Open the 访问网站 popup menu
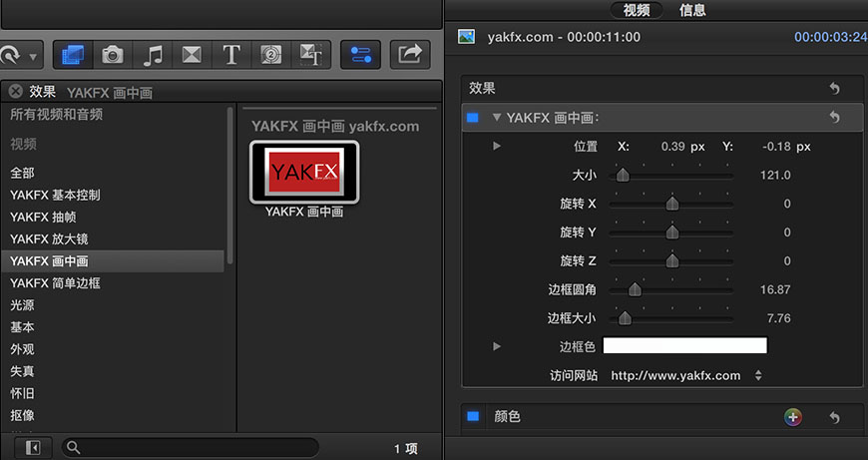This screenshot has height=460, width=868. (686, 375)
